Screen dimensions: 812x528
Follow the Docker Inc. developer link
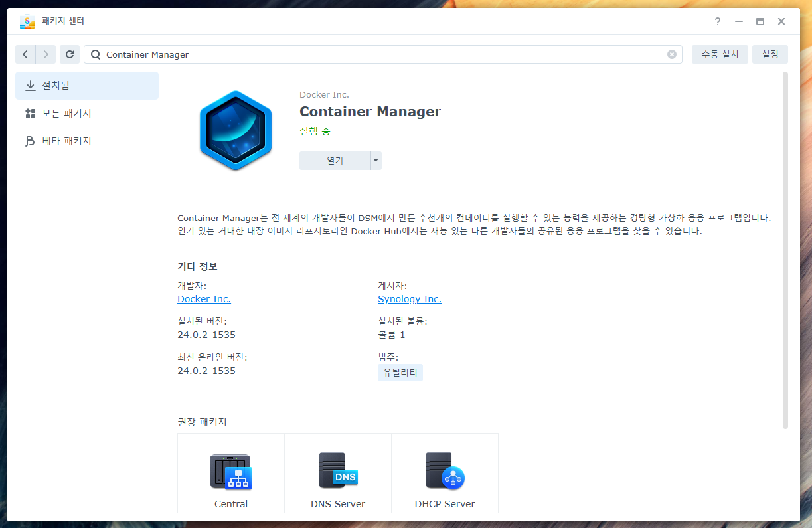(204, 299)
